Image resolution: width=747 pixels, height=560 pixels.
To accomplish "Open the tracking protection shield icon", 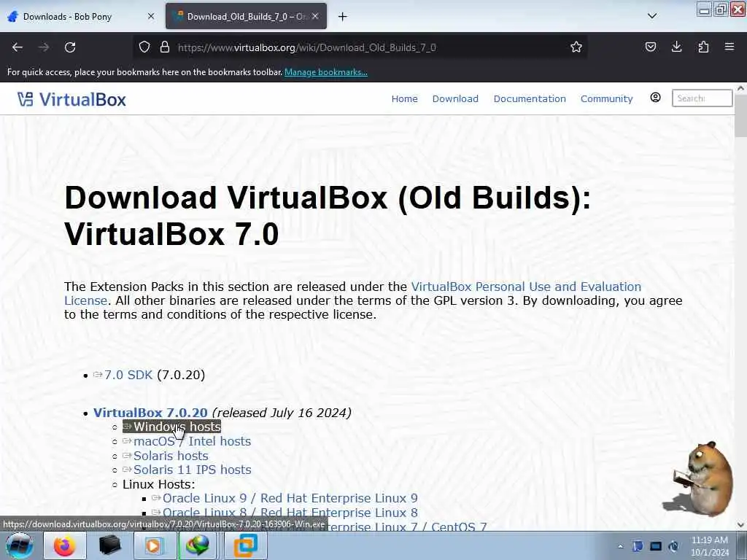I will coord(144,47).
